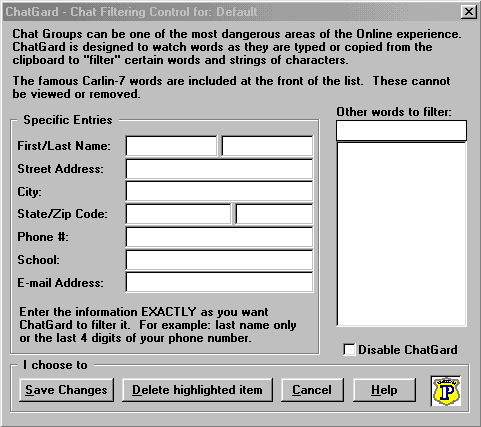Click into the City field
The image size is (481, 427).
219,191
